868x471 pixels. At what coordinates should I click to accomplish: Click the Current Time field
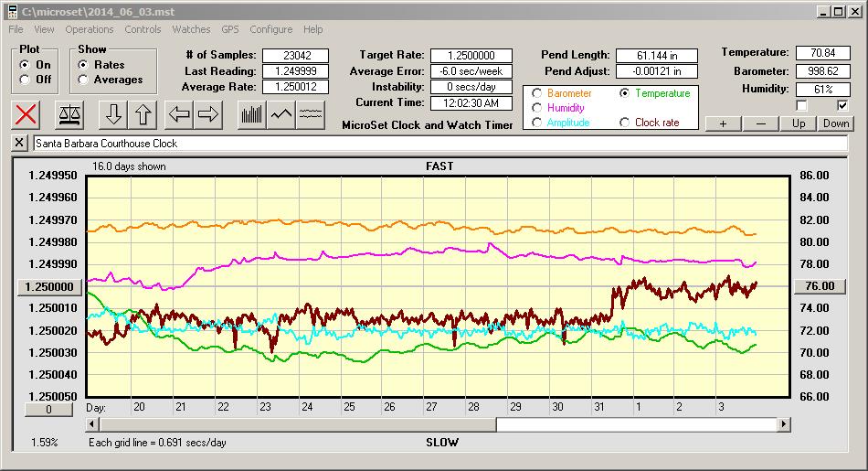[471, 102]
